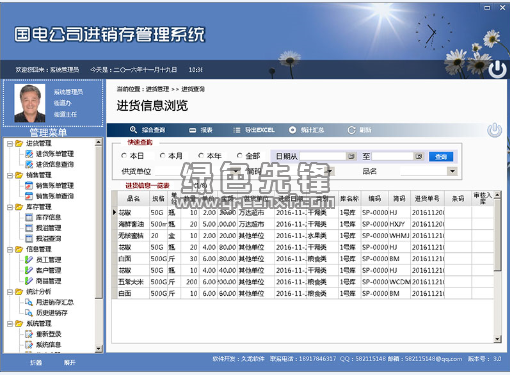The height and width of the screenshot is (375, 510).
Task: Click the HXJY 简码 cell
Action: [x=399, y=224]
